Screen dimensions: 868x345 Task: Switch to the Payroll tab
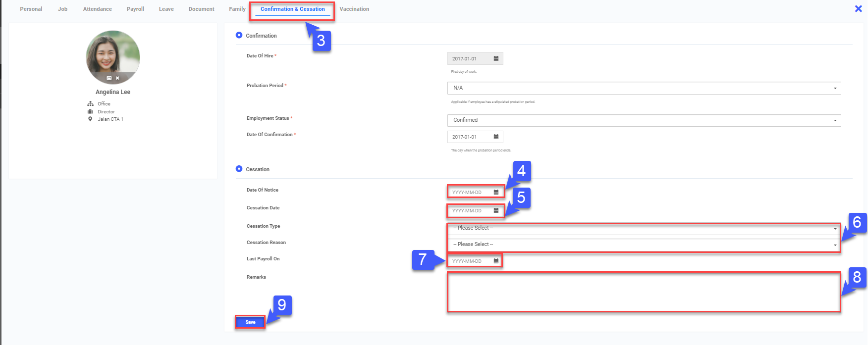pyautogui.click(x=135, y=9)
